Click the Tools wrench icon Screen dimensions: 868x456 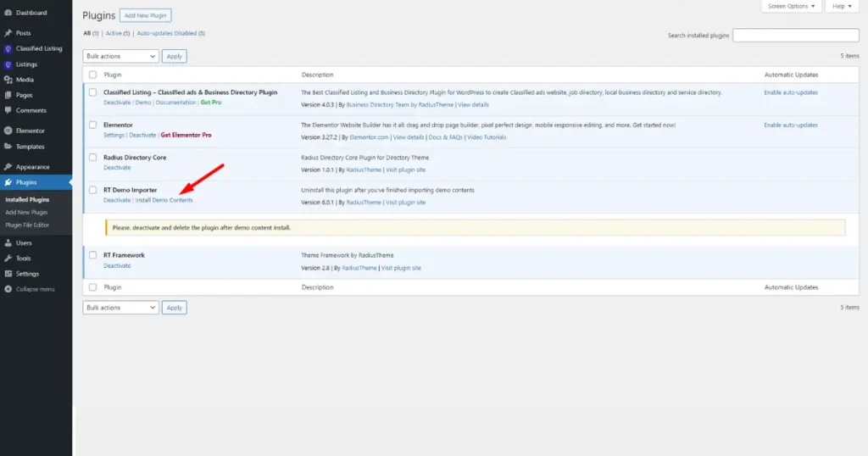click(8, 258)
